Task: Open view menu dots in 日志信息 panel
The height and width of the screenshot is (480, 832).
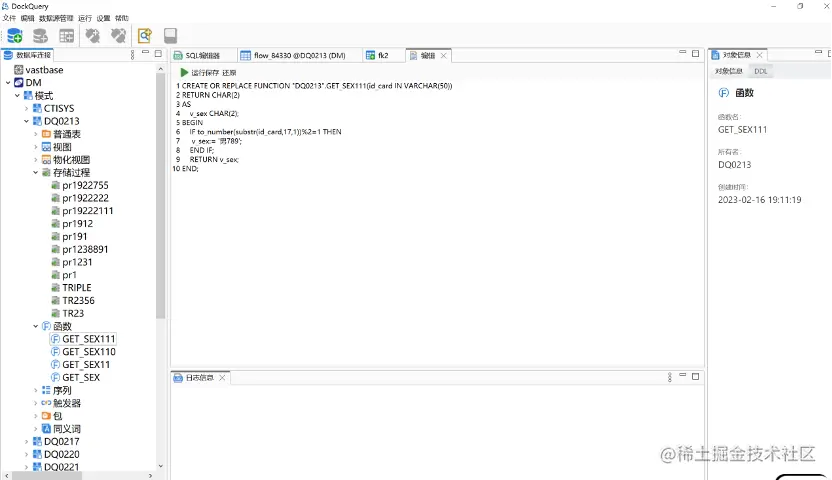Action: 670,377
